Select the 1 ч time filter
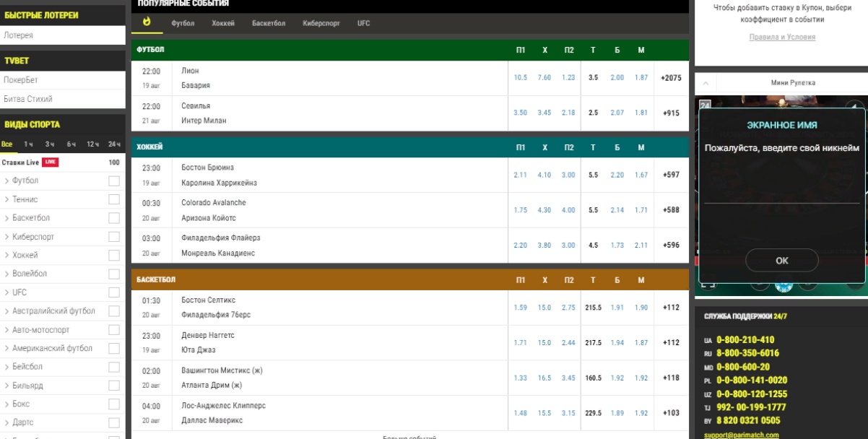868x439 pixels. pyautogui.click(x=28, y=144)
